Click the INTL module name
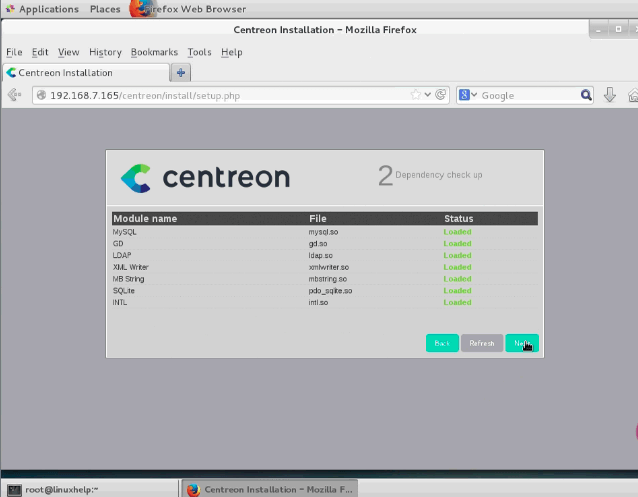The height and width of the screenshot is (497, 638). (x=120, y=302)
